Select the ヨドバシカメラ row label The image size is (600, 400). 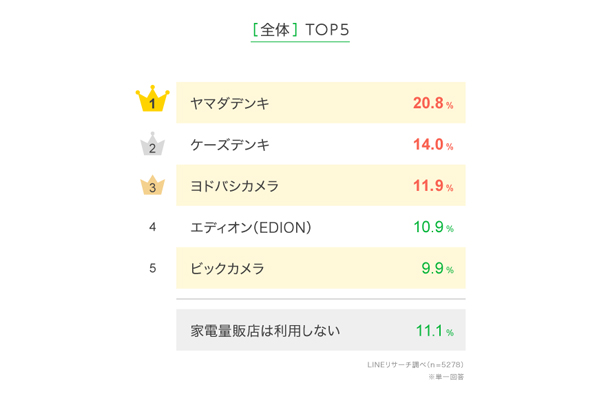pyautogui.click(x=235, y=186)
